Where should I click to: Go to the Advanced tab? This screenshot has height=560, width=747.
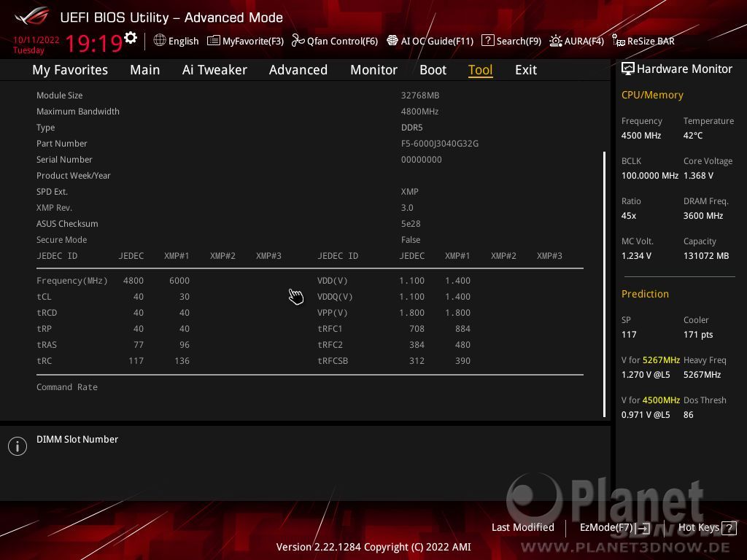click(x=298, y=70)
